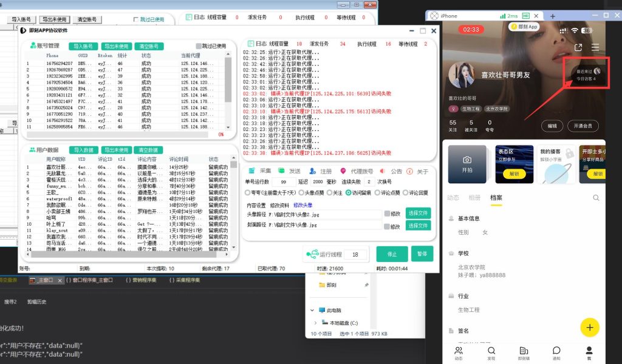Click the 账号管理 table vertical scrollbar
This screenshot has height=364, width=622.
pos(228,91)
